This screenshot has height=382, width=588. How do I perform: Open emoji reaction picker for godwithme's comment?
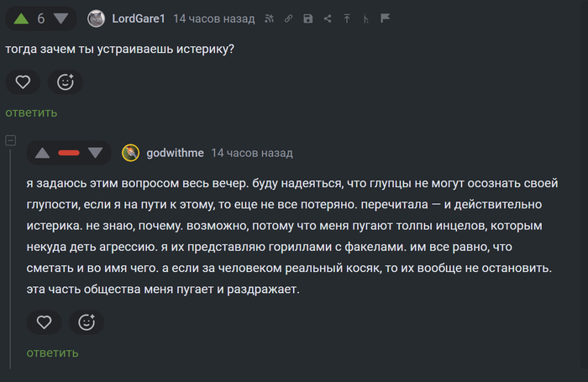click(x=87, y=322)
